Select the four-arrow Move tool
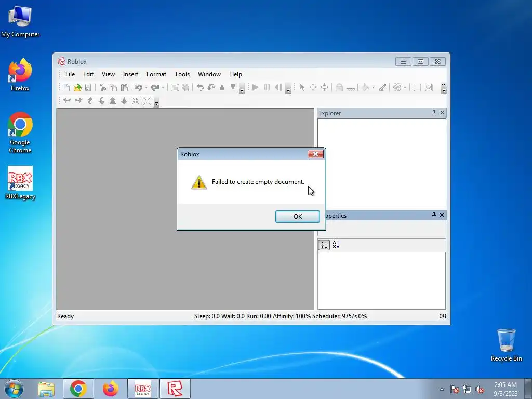The height and width of the screenshot is (399, 532). click(313, 87)
